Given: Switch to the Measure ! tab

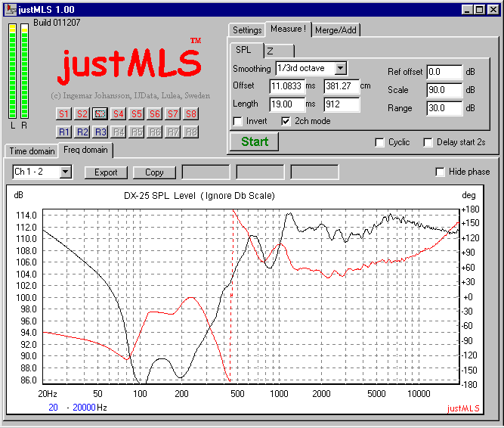Looking at the screenshot, I should click(288, 29).
